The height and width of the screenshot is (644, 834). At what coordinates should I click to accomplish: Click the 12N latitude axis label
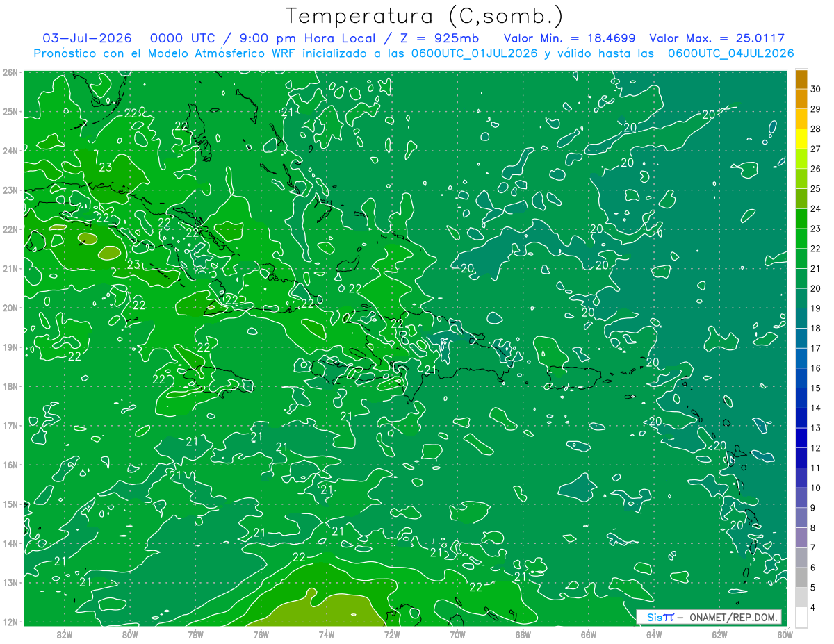[10, 622]
